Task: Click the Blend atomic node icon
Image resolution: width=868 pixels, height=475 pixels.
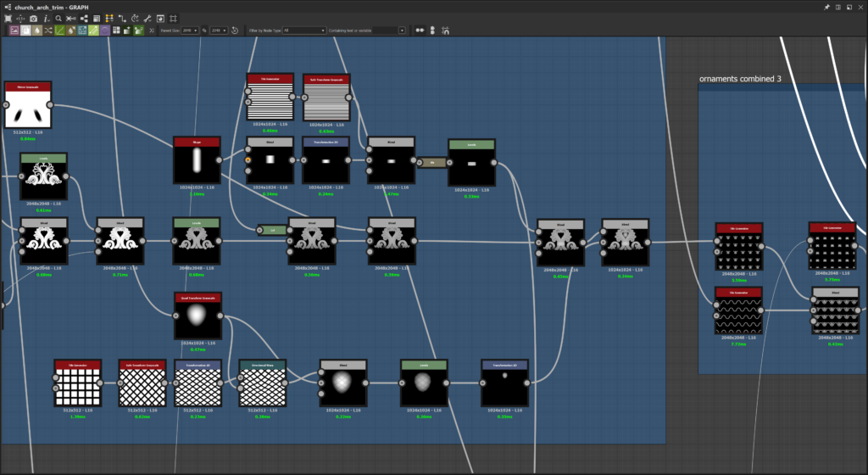Action: pos(25,31)
